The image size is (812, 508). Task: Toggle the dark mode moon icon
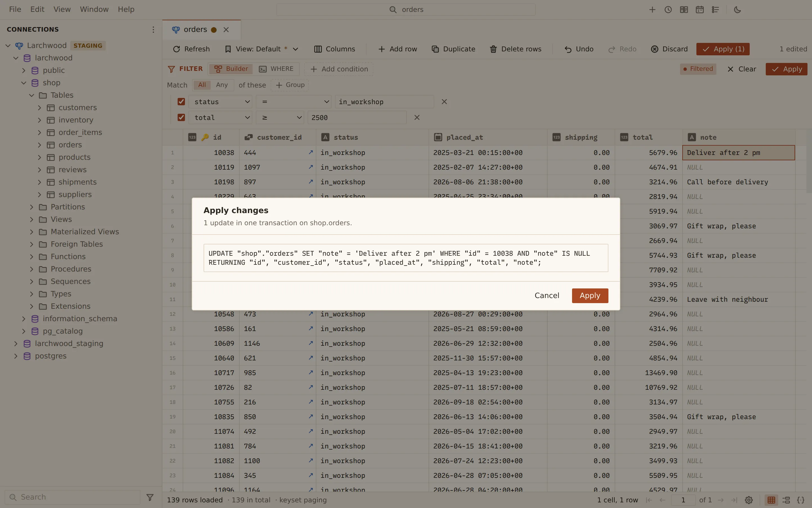click(x=737, y=10)
